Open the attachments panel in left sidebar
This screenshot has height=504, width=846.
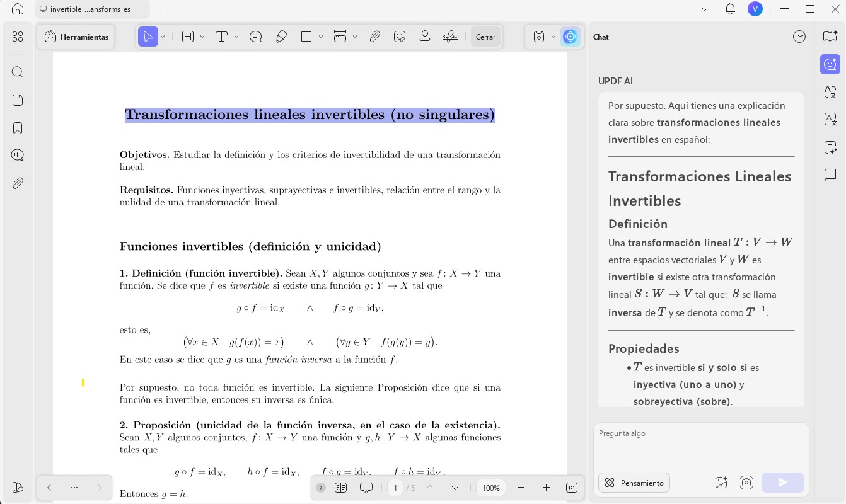18,183
